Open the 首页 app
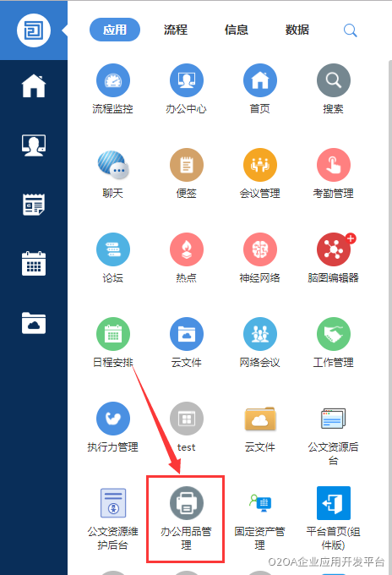 [x=260, y=89]
